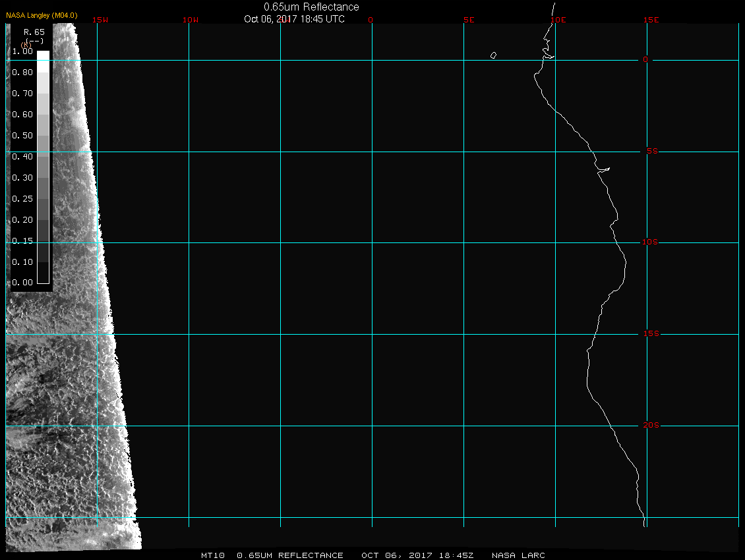Click the R.65 colorbar heading
This screenshot has height=560, width=745.
(34, 32)
